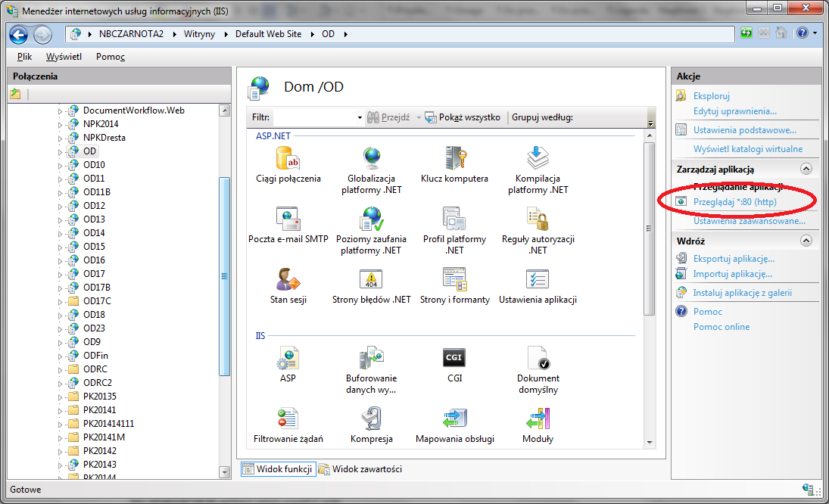Expand the ODFin tree node
Image resolution: width=829 pixels, height=504 pixels.
pyautogui.click(x=60, y=356)
